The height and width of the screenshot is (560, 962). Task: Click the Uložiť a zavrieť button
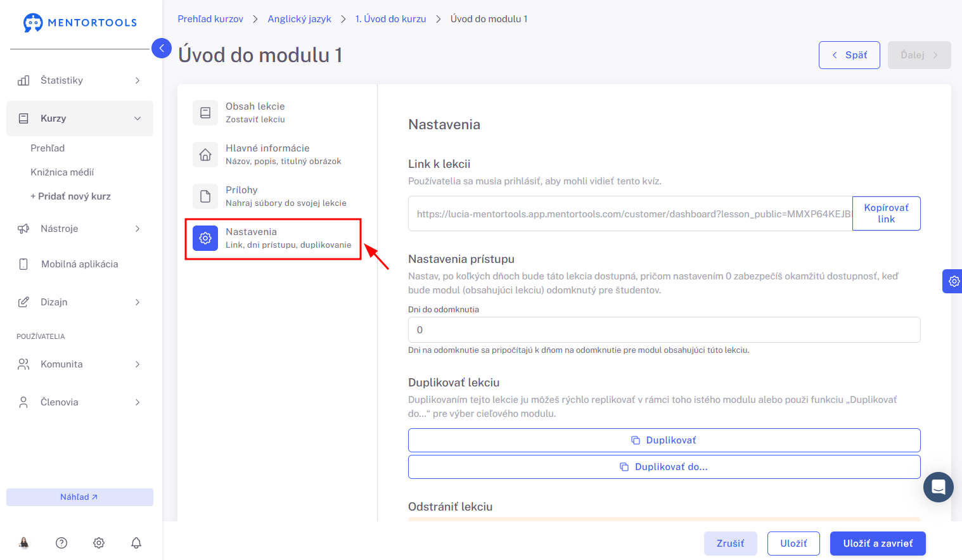[878, 544]
